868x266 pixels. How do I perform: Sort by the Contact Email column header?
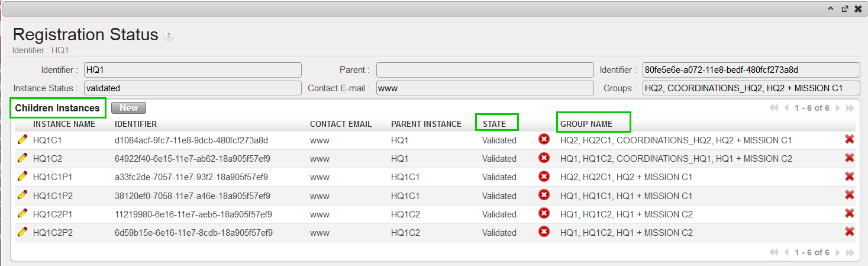pos(341,124)
